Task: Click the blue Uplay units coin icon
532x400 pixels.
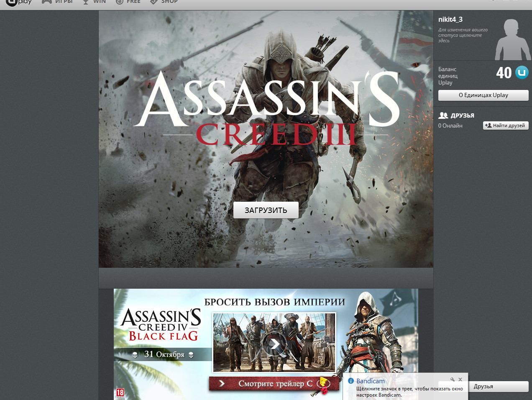Action: 522,72
